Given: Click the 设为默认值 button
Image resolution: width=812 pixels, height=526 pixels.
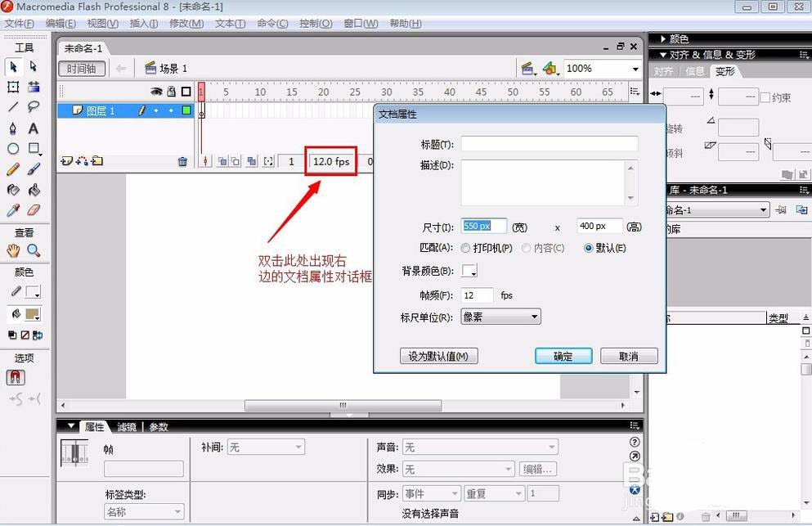Looking at the screenshot, I should pyautogui.click(x=438, y=356).
